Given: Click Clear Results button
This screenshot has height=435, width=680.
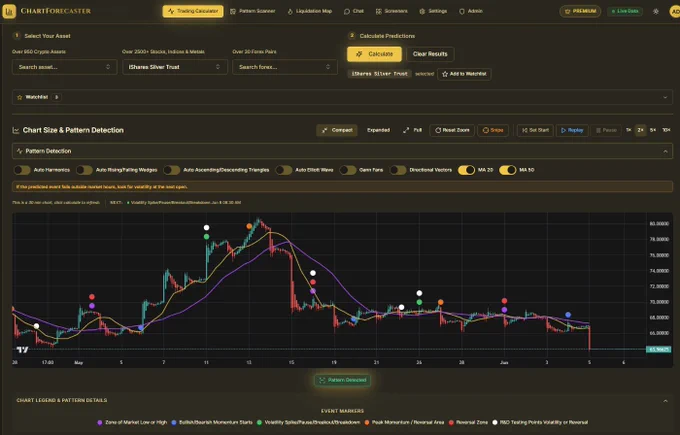Looking at the screenshot, I should coord(430,54).
